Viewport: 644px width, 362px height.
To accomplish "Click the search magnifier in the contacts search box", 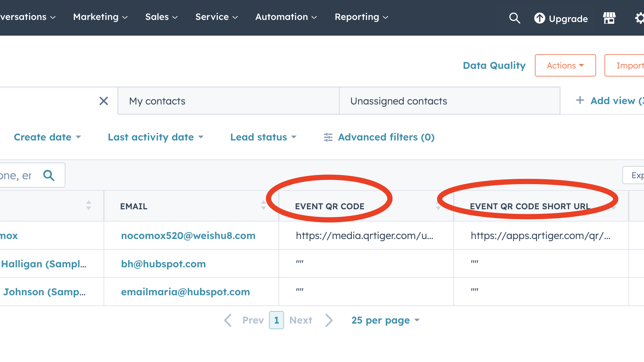I will (x=49, y=175).
